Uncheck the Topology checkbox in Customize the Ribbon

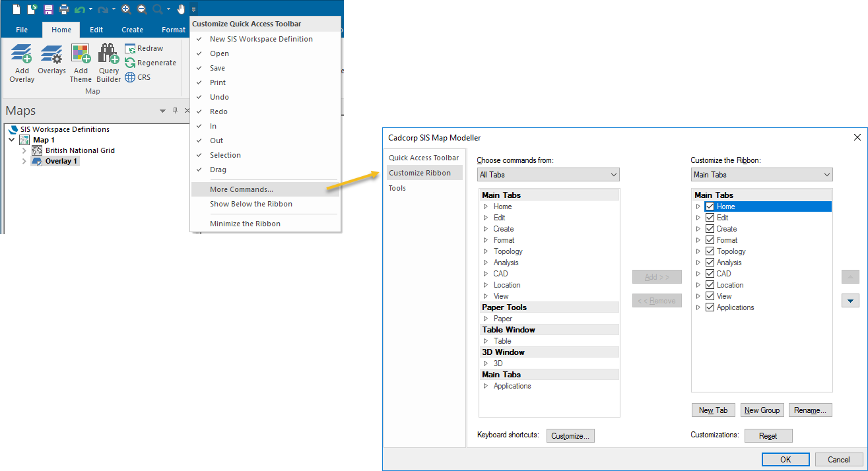(x=710, y=251)
